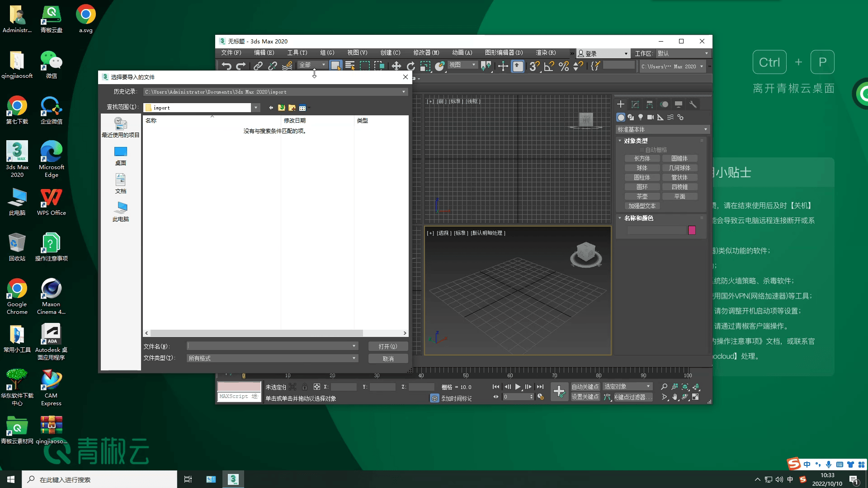The image size is (868, 488).
Task: Click the Unlink Selection icon
Action: (273, 66)
